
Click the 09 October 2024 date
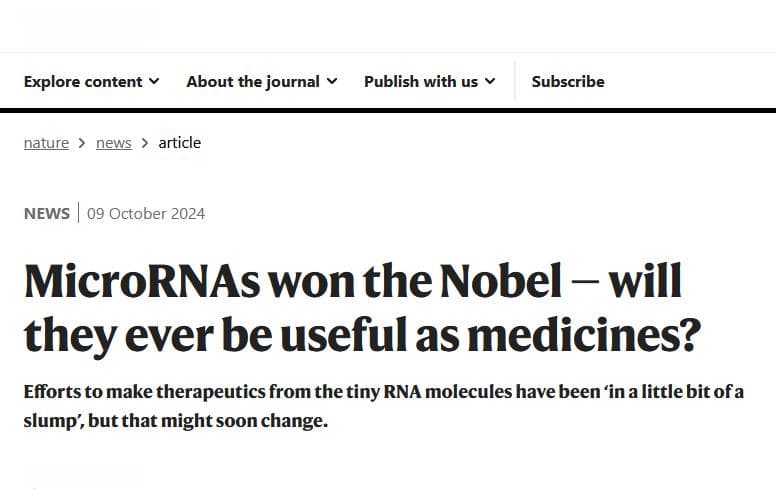146,213
